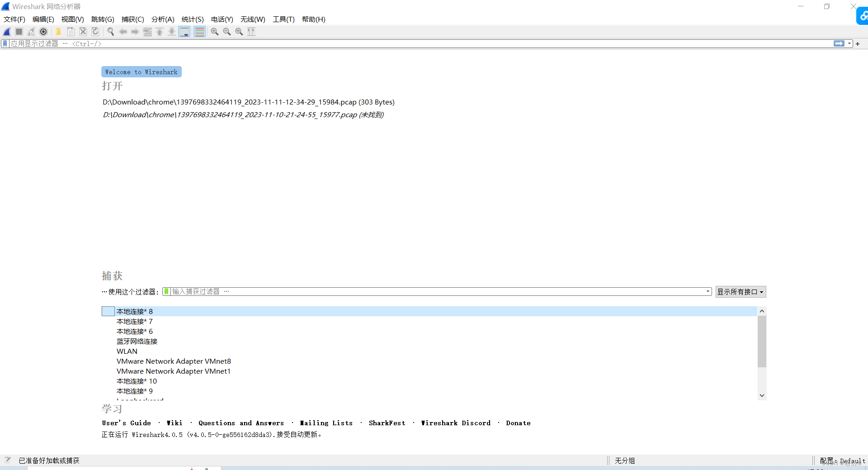This screenshot has width=868, height=470.
Task: Open a capture file via folder icon
Action: (58, 32)
